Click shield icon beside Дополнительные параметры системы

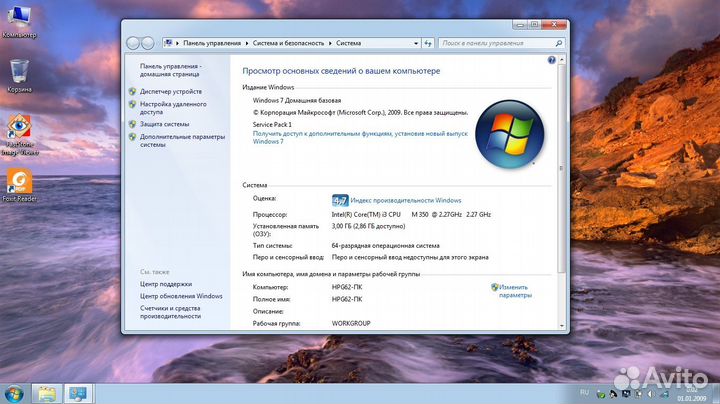coord(132,137)
